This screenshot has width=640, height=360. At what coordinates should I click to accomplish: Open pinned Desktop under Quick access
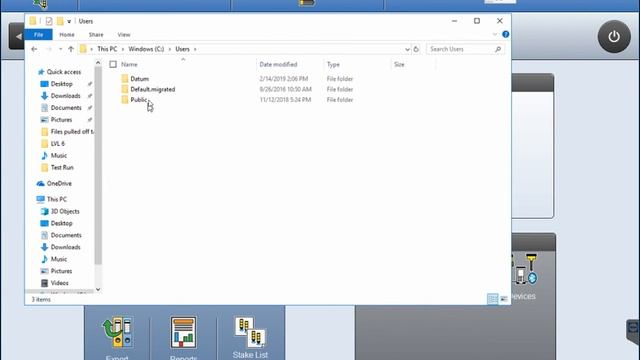(61, 84)
